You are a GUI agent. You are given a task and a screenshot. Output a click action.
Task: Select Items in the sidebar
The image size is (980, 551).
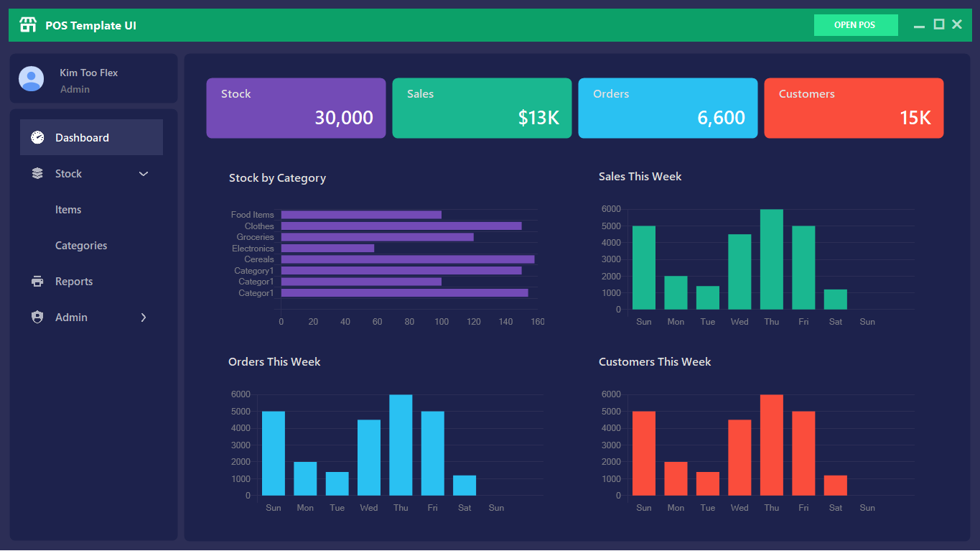(x=68, y=209)
